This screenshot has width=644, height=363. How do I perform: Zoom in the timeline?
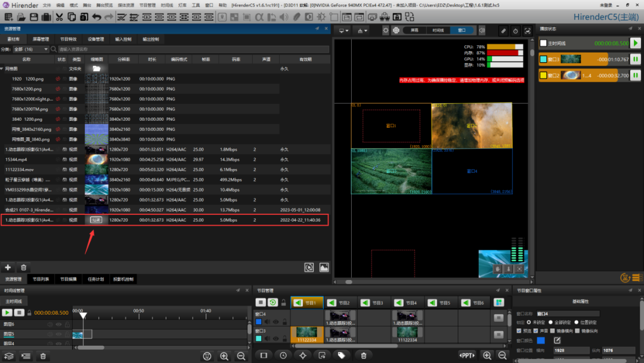pos(224,356)
